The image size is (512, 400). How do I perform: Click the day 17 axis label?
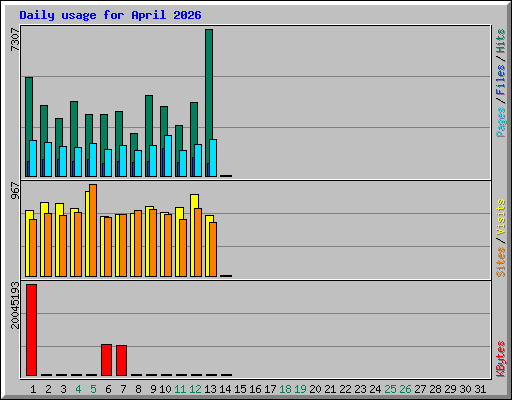[x=270, y=389]
